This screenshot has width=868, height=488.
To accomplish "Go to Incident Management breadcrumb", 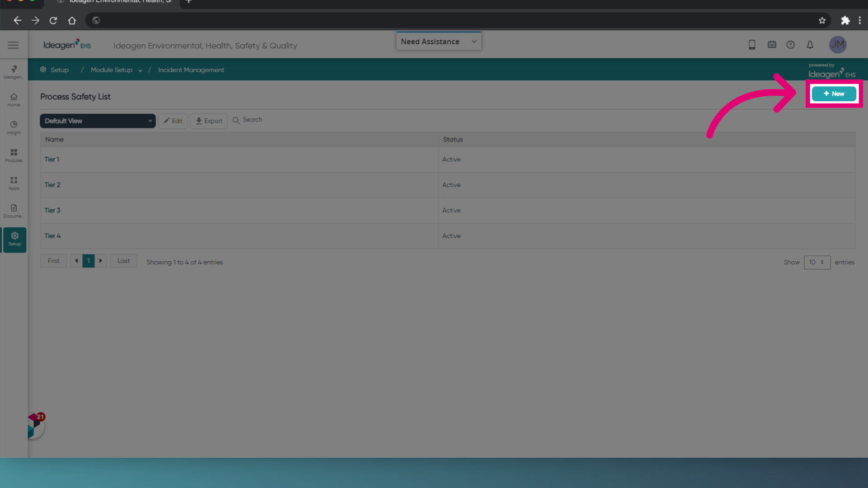I will 191,70.
